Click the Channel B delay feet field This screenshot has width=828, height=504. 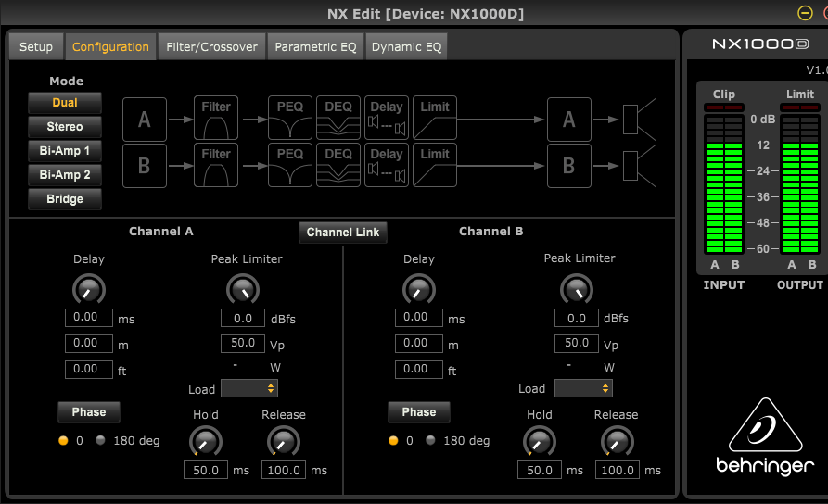(419, 369)
